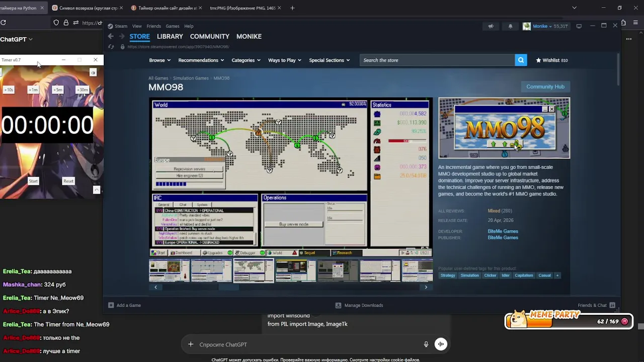Open the ChatGPT model selector dropdown
Viewport: 644px width, 362px height.
click(17, 39)
